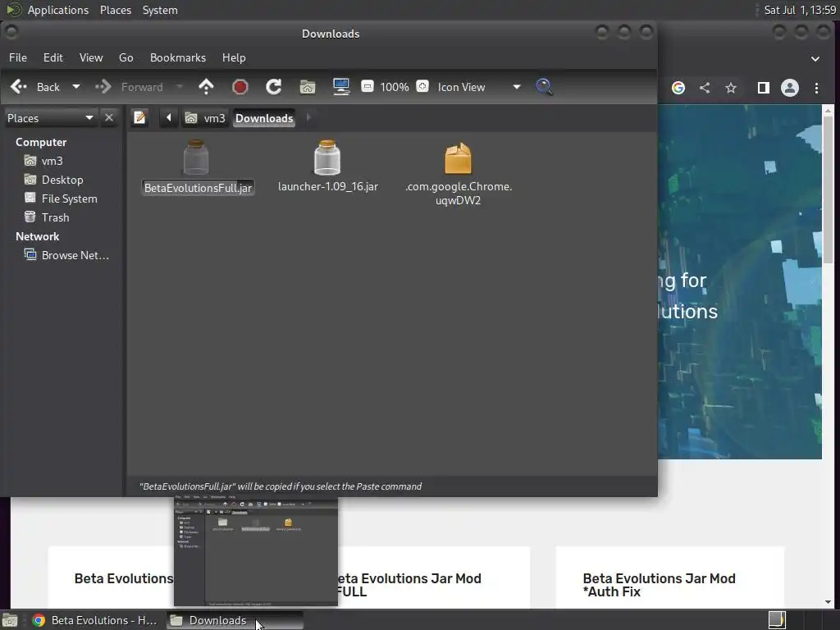Go back using the Back arrow button
840x630 pixels.
click(35, 87)
